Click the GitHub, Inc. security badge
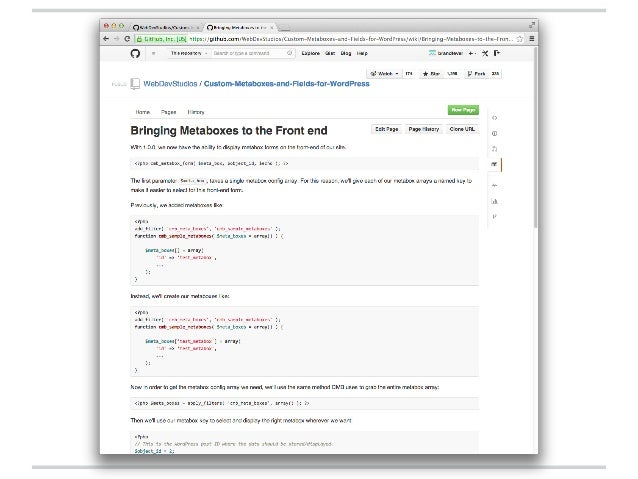This screenshot has width=638, height=479. pos(161,39)
